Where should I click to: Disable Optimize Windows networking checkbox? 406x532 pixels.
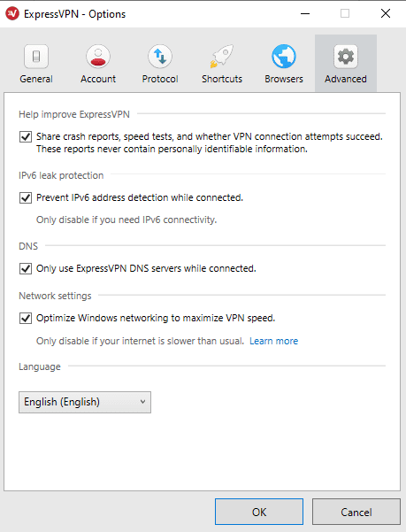pyautogui.click(x=26, y=319)
